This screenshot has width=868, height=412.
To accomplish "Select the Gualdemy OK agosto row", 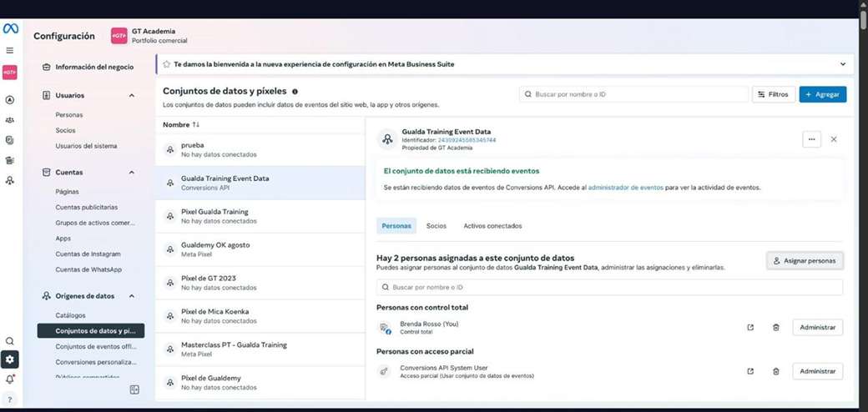I will [x=260, y=249].
